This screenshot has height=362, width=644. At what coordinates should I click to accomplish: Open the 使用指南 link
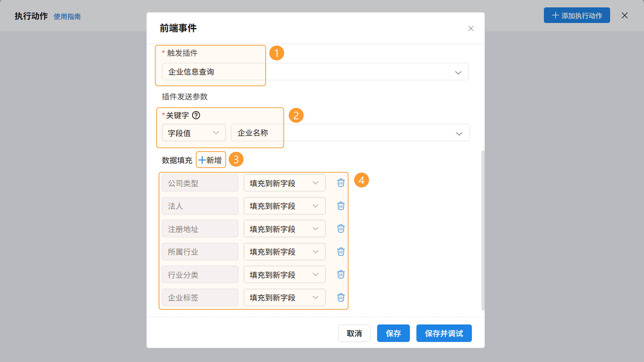tap(67, 16)
